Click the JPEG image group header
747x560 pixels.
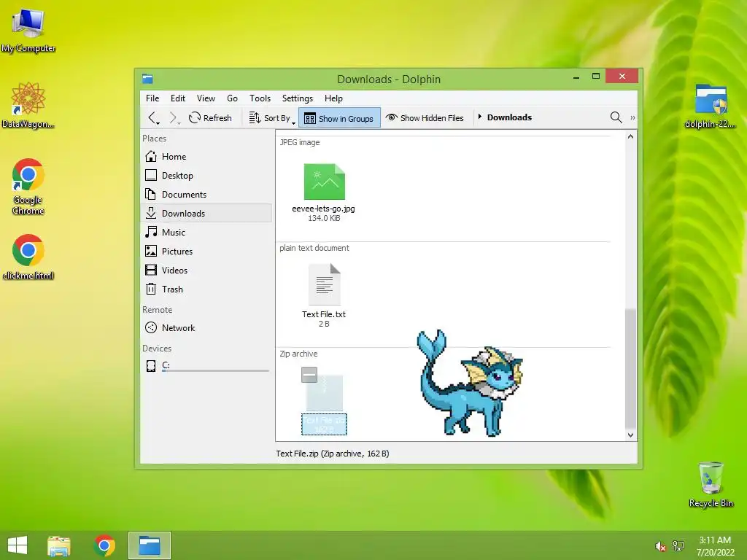coord(300,142)
